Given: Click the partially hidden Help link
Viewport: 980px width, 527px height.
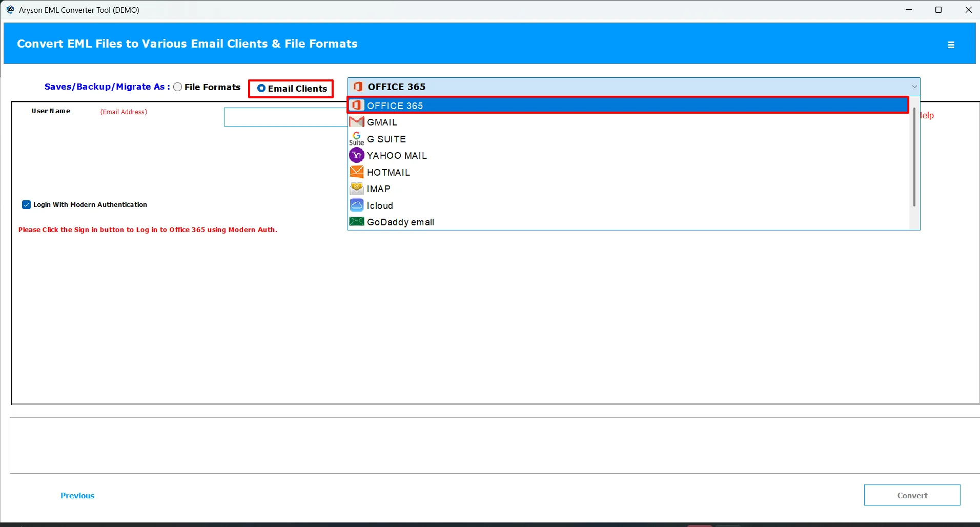Looking at the screenshot, I should tap(927, 115).
